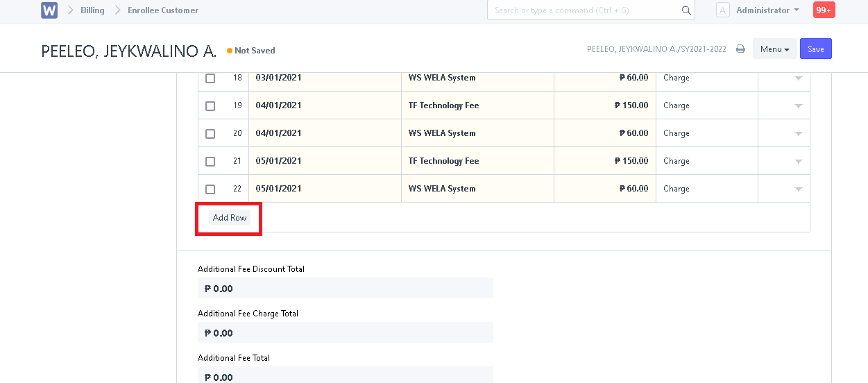The height and width of the screenshot is (383, 868).
Task: Go to Billing breadcrumb
Action: tap(92, 10)
